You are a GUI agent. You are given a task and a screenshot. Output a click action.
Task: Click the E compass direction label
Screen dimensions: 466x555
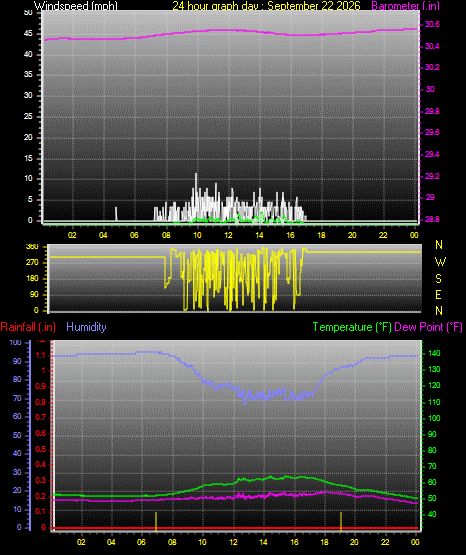pyautogui.click(x=438, y=294)
